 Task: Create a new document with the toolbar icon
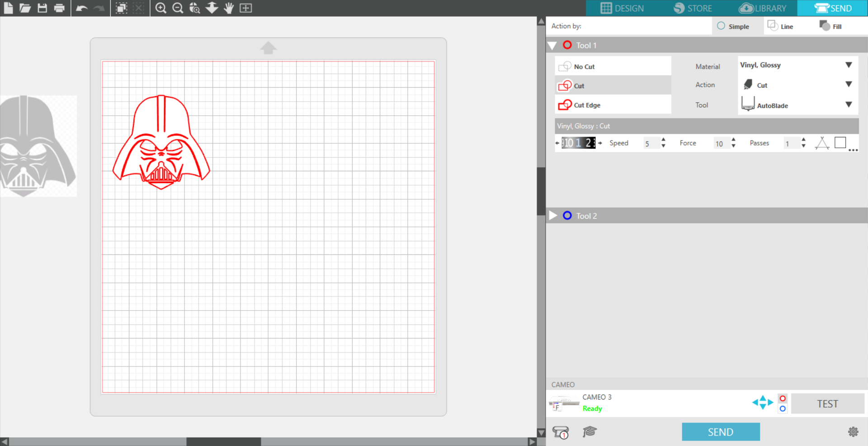8,8
